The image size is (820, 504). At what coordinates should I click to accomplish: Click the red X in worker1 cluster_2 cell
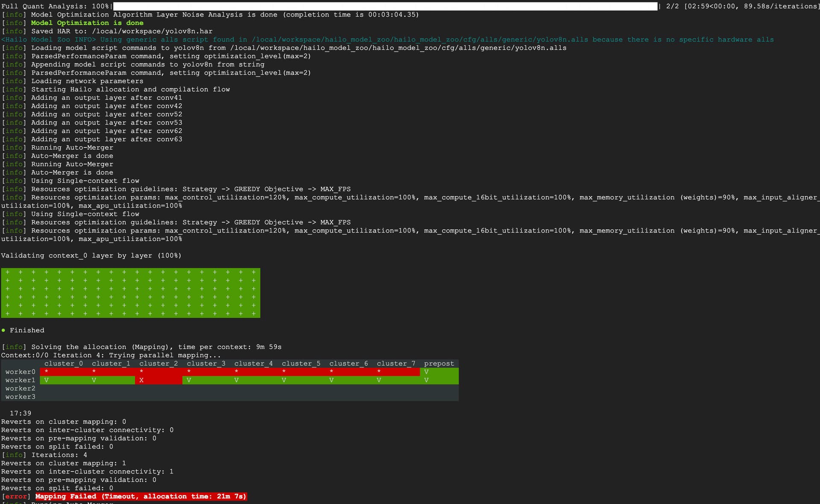pos(141,380)
